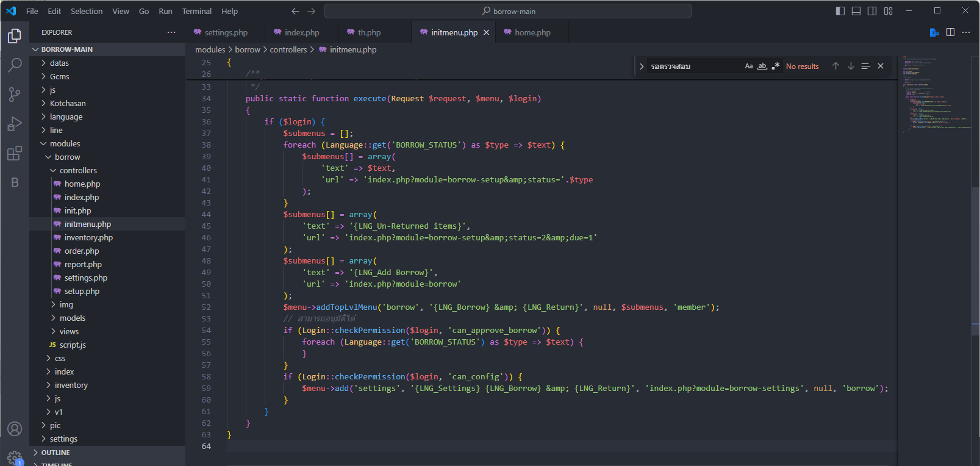Switch to the settings.php tab
980x466 pixels.
click(x=226, y=32)
